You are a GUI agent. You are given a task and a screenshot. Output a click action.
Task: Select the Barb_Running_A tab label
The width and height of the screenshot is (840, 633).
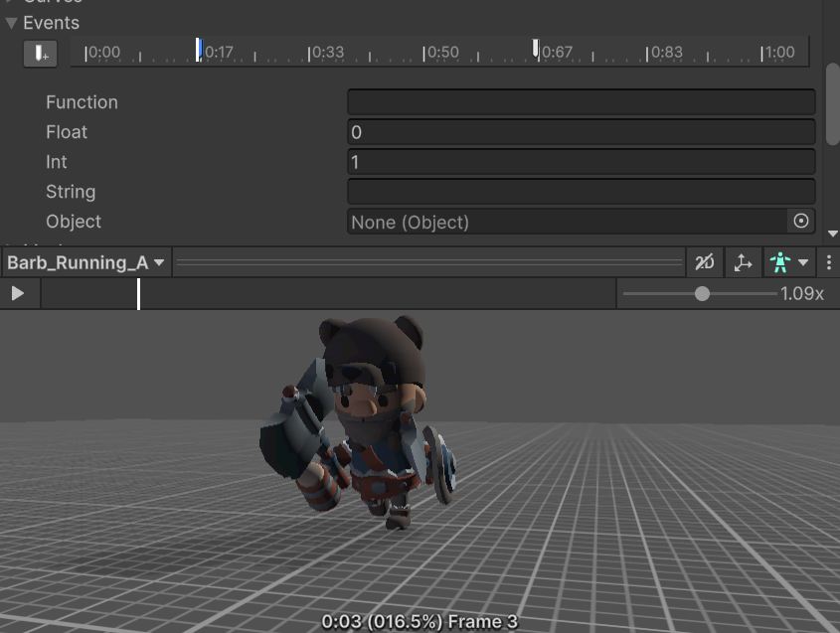click(x=78, y=261)
